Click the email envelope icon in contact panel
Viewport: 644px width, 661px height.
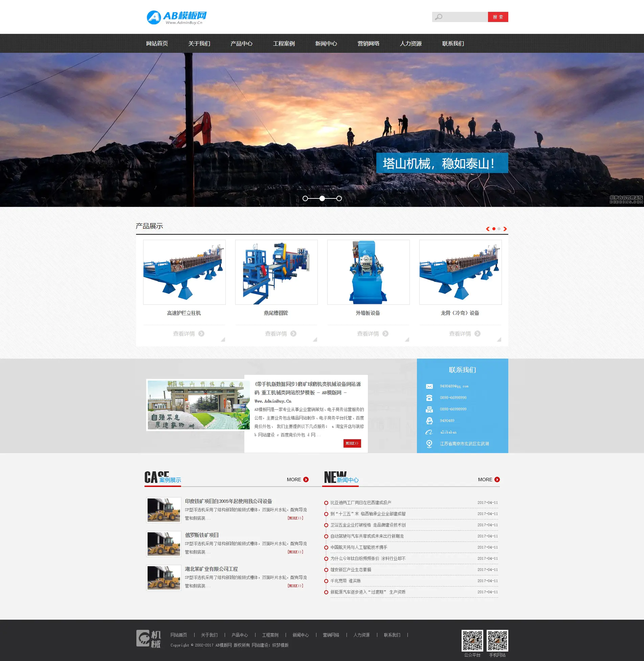point(429,386)
